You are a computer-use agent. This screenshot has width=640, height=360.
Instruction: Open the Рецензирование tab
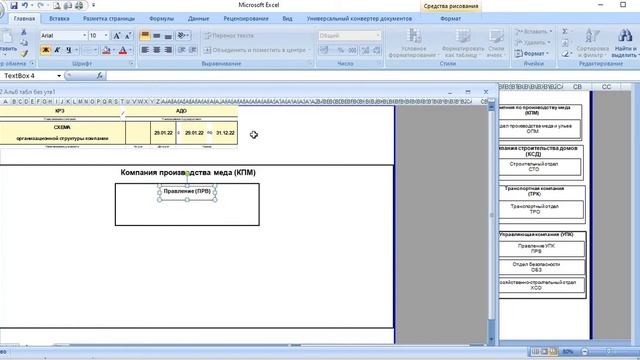pyautogui.click(x=246, y=18)
